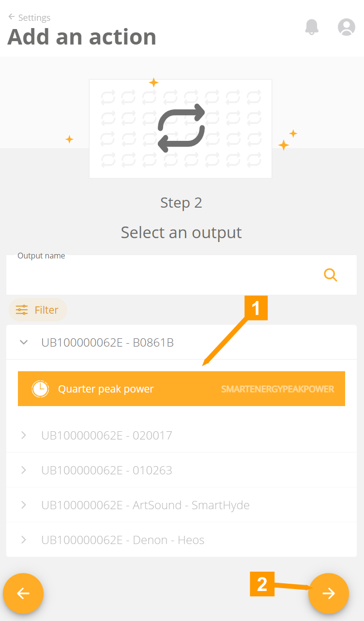This screenshot has height=621, width=364.
Task: Click the clock icon on Quarter peak power
Action: [x=40, y=389]
